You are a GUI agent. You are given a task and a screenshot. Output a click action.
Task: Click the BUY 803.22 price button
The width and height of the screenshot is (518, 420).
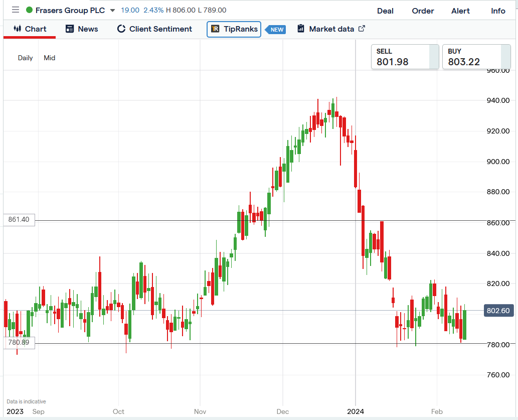tap(476, 57)
